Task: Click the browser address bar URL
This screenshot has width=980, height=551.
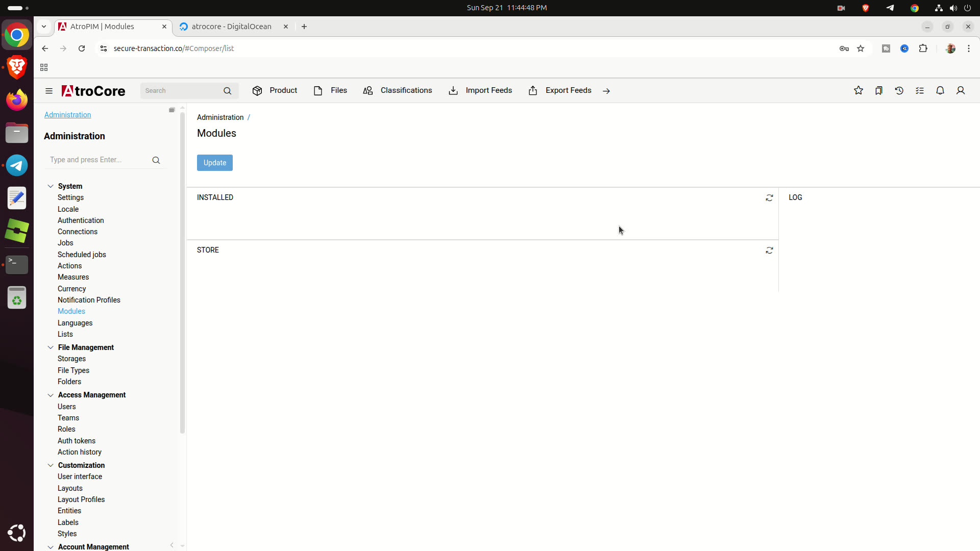Action: click(174, 48)
